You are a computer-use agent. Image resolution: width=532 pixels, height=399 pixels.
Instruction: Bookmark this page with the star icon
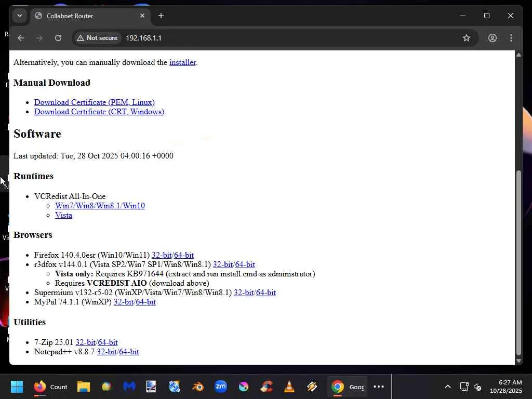(x=467, y=38)
